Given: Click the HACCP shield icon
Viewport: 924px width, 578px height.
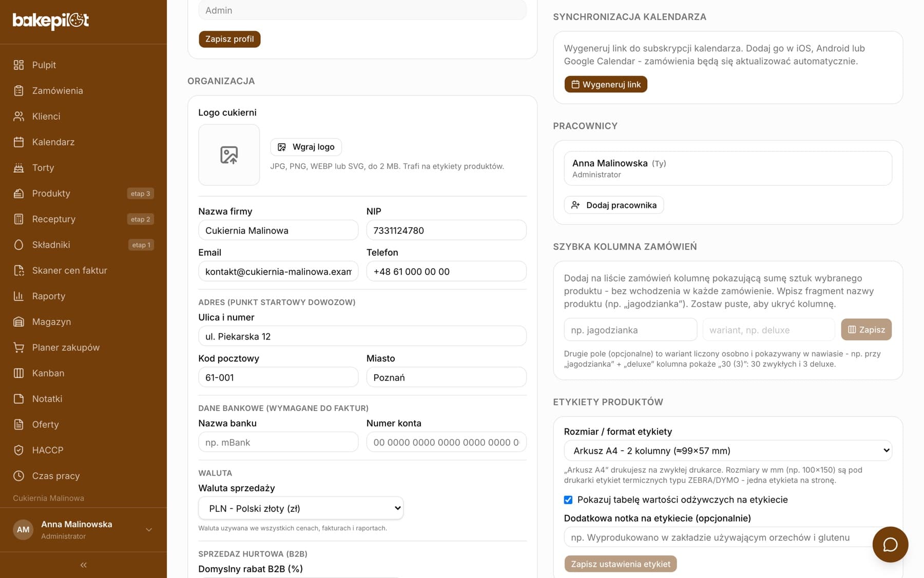Looking at the screenshot, I should tap(18, 451).
